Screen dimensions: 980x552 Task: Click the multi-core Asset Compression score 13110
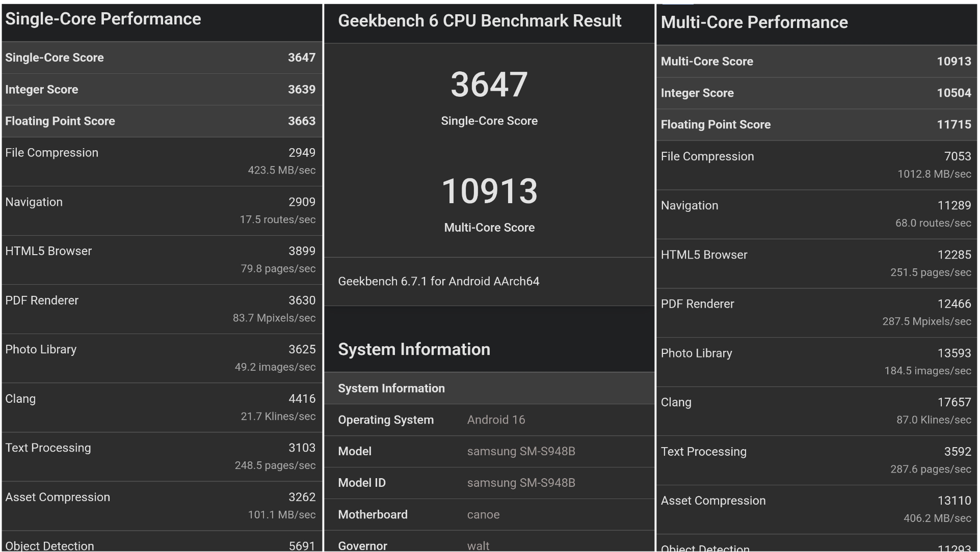[955, 501]
